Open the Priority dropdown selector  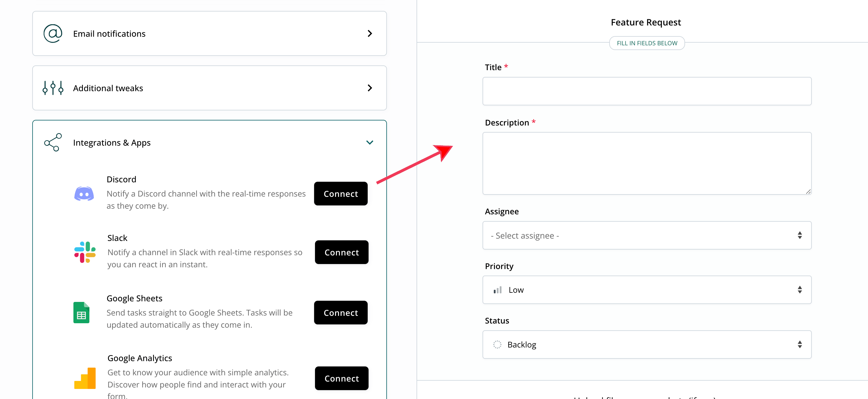point(647,289)
